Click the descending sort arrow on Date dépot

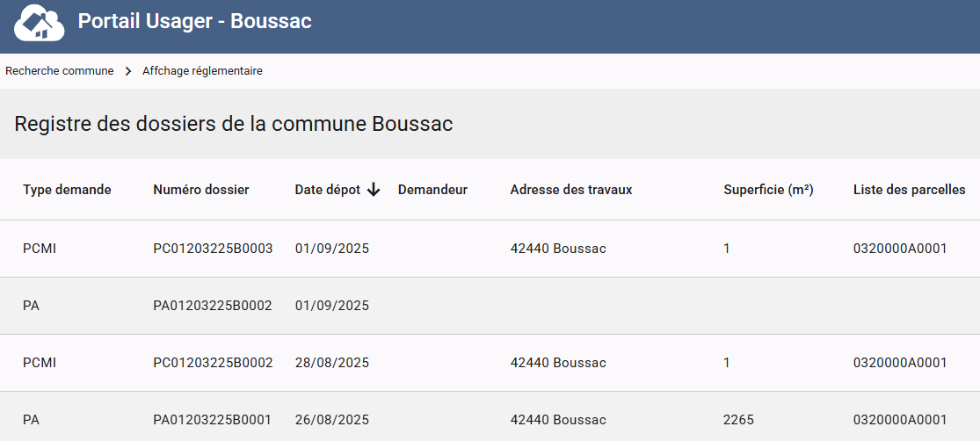pos(374,190)
